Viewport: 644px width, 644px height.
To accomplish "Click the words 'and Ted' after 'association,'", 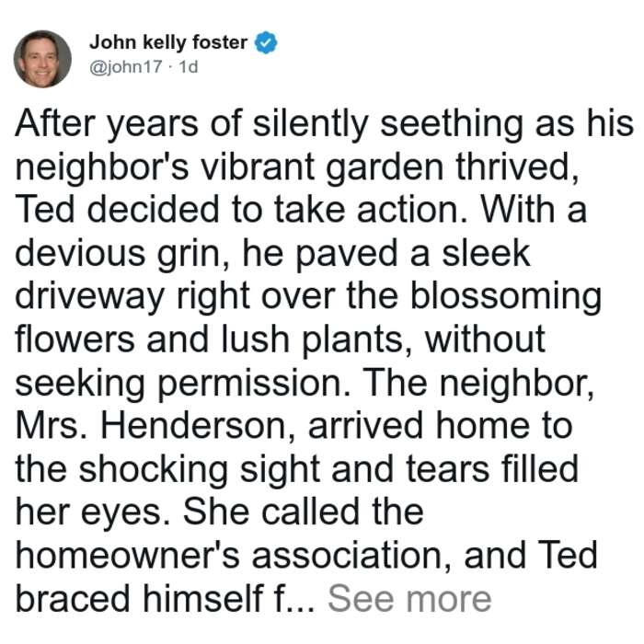I will [531, 556].
